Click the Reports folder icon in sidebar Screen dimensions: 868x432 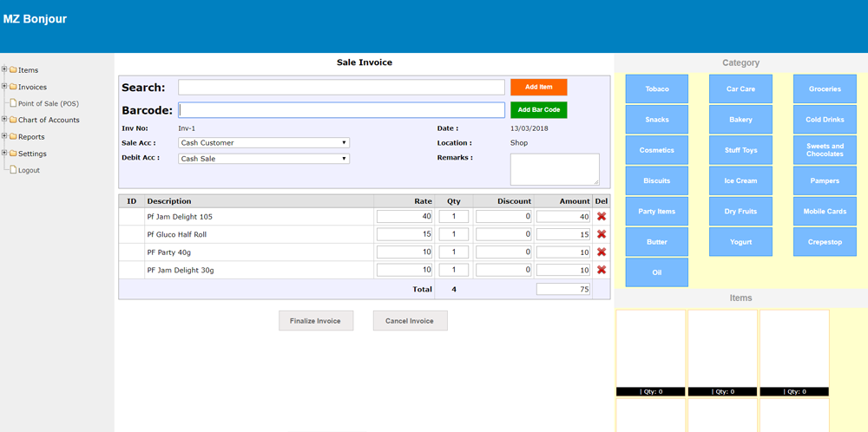coord(13,137)
